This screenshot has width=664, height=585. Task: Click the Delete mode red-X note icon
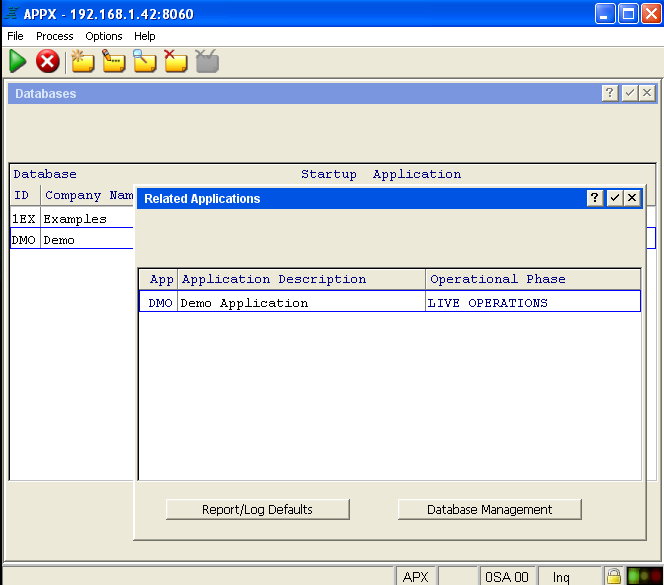click(175, 61)
